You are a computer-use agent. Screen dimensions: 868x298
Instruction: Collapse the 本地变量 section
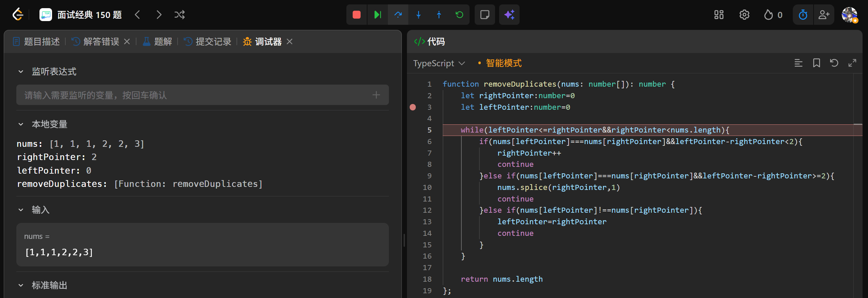[21, 124]
